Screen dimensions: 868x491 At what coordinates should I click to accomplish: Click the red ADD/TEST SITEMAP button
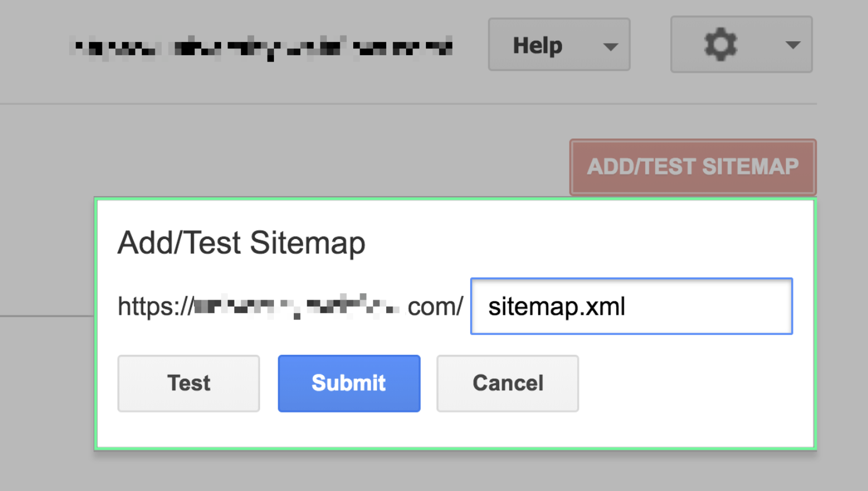(x=693, y=167)
